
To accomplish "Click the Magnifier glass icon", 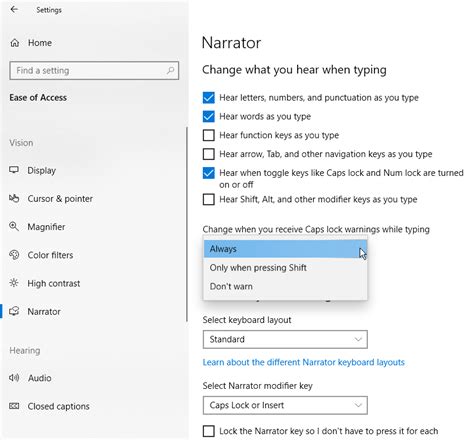I will [14, 226].
